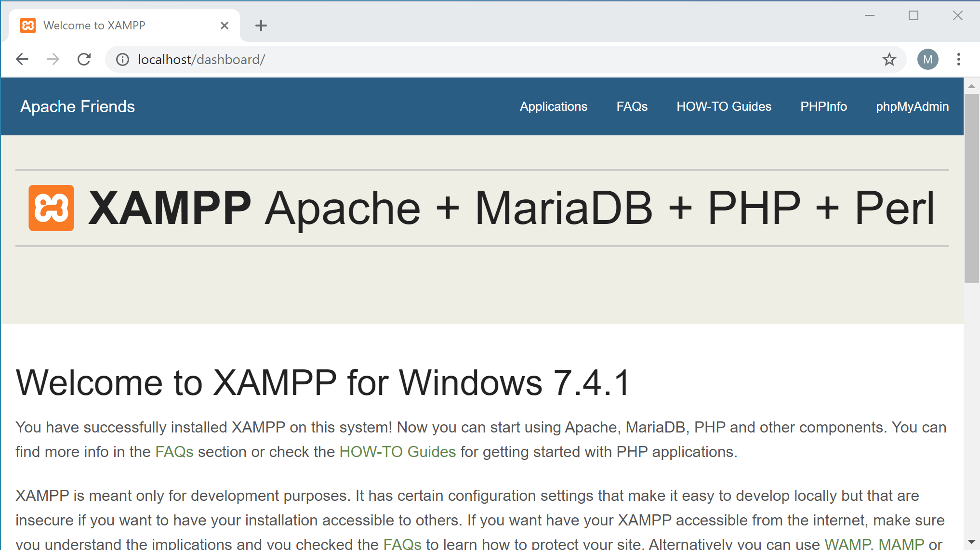Open PHPInfo from navigation bar
This screenshot has height=550, width=980.
click(x=823, y=106)
